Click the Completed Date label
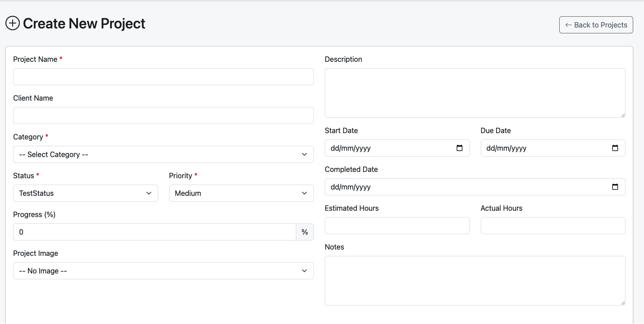The image size is (644, 324). [351, 169]
